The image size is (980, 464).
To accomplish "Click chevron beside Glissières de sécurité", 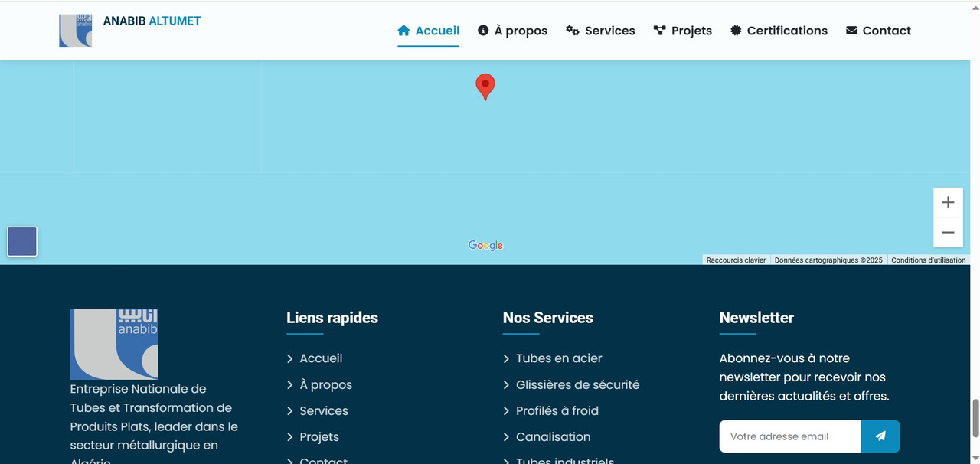I will click(506, 385).
